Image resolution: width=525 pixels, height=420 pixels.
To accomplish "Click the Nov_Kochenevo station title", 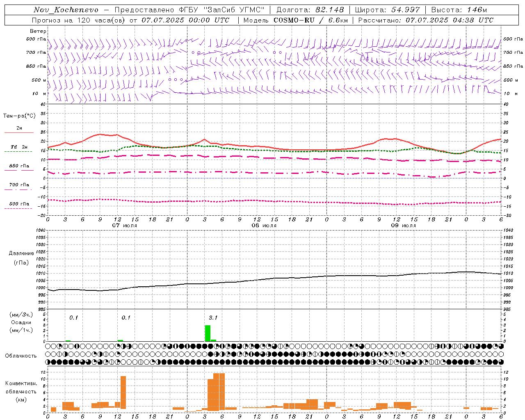I will pos(66,10).
